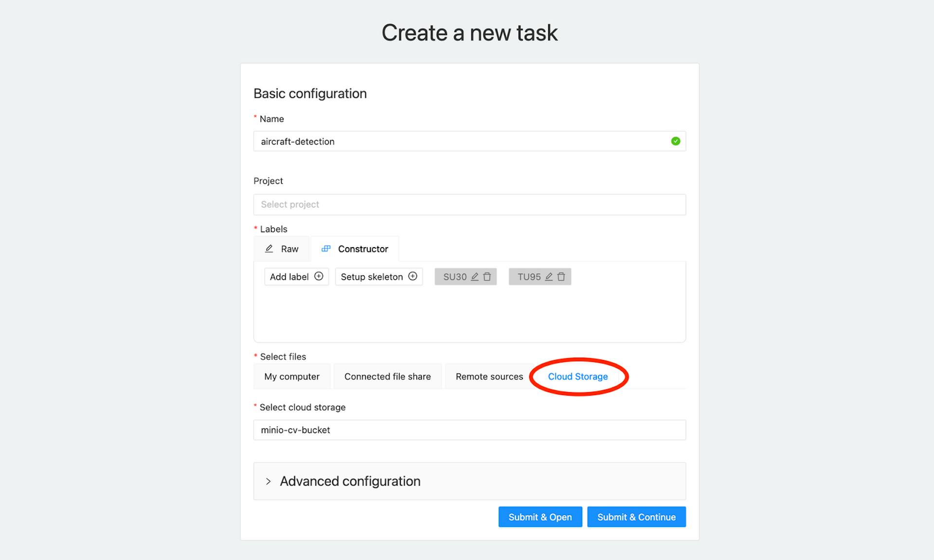Click the Constructor tab icon
The width and height of the screenshot is (934, 560).
click(x=326, y=249)
